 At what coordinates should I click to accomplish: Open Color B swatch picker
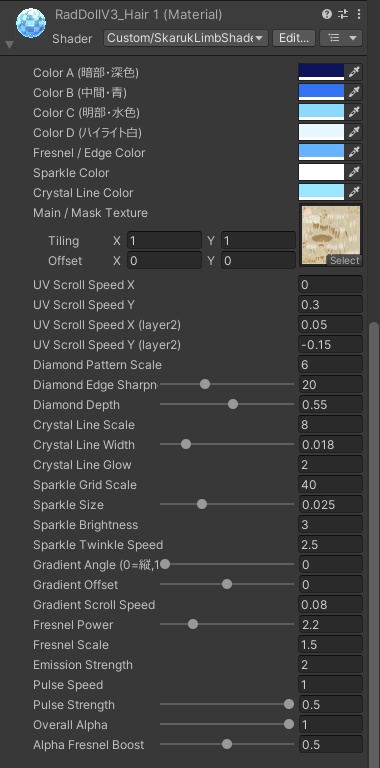tap(321, 93)
